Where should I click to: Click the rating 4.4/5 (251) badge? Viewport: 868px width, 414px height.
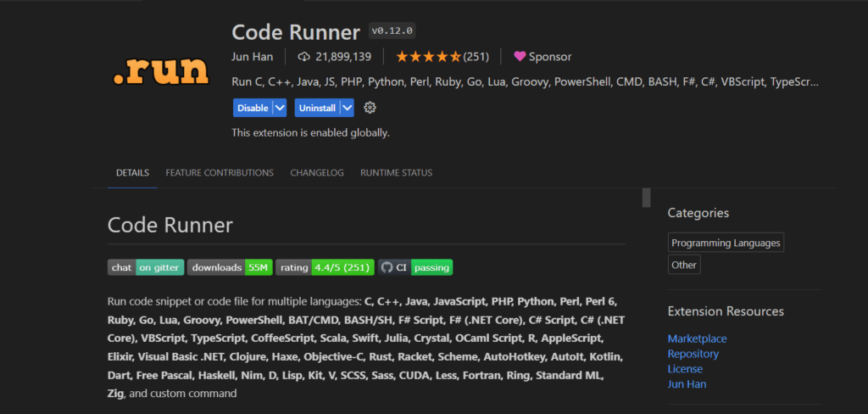coord(325,268)
